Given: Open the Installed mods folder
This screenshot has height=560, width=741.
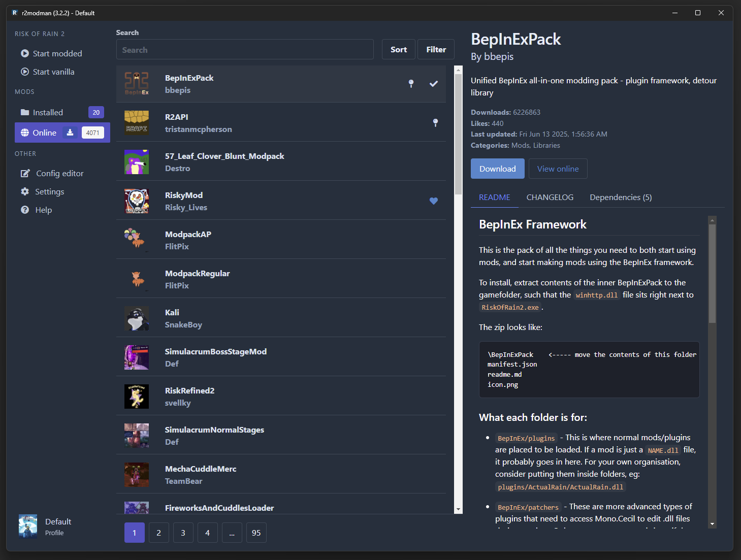Looking at the screenshot, I should pyautogui.click(x=24, y=112).
